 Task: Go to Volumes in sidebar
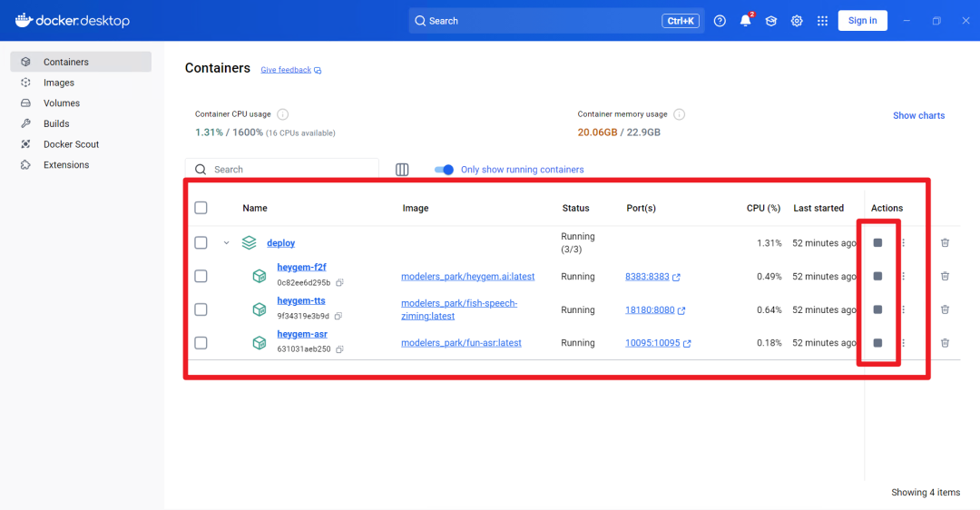point(81,103)
